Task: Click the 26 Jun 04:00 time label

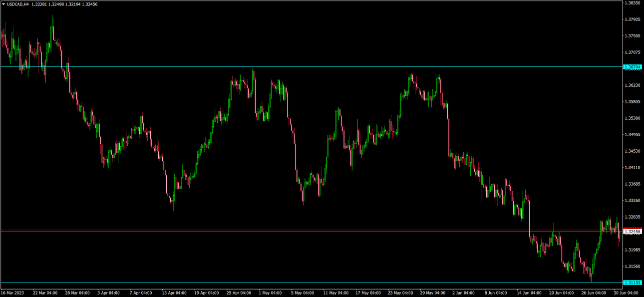Action: 593,293
